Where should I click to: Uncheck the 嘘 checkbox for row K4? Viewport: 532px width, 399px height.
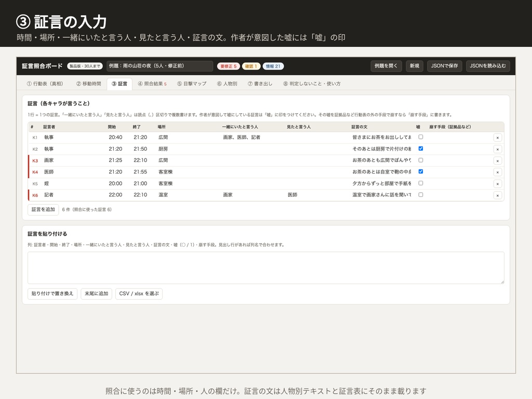point(421,171)
